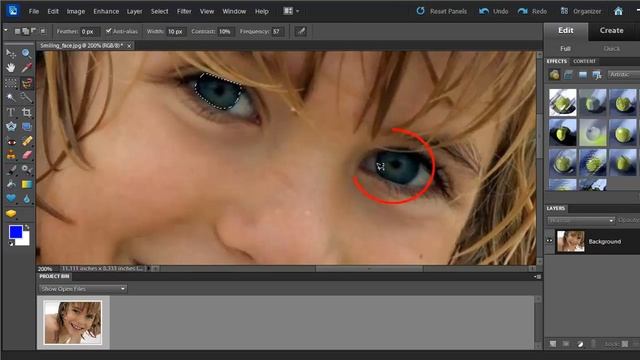The height and width of the screenshot is (360, 640).
Task: Toggle the pen pressure option icon
Action: pos(301,31)
